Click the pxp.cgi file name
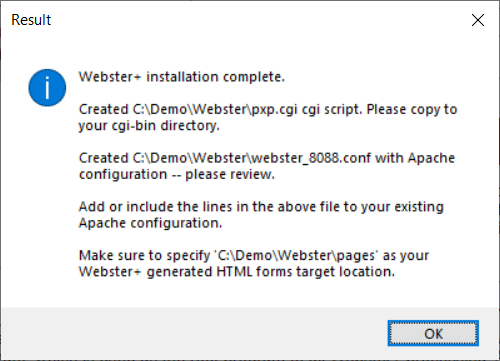This screenshot has width=500, height=361. (x=274, y=110)
